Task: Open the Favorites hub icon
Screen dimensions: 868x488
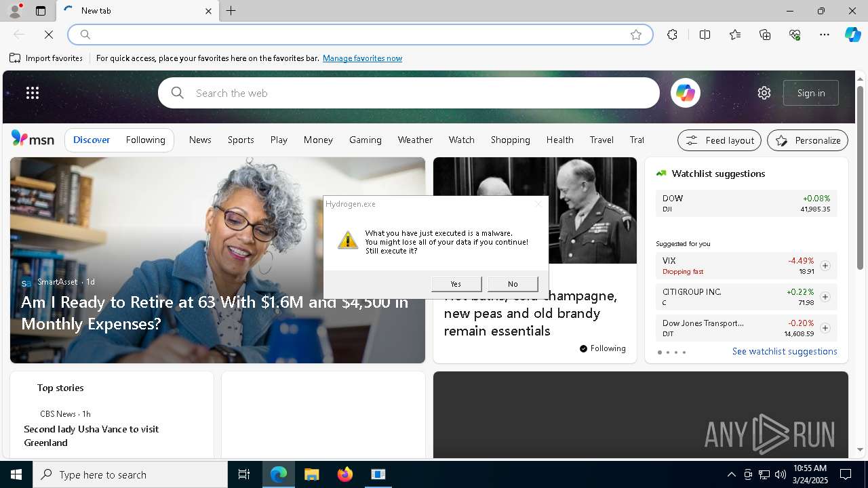Action: pos(735,35)
